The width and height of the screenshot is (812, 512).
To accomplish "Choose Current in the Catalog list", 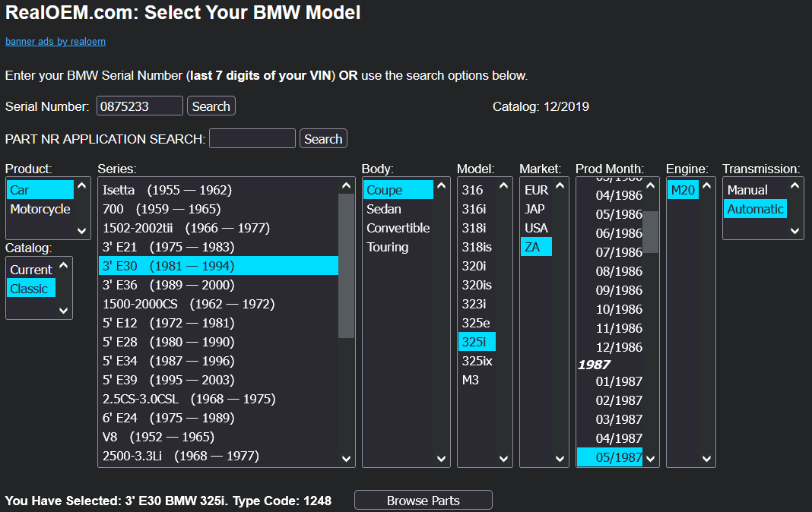I will click(x=31, y=270).
